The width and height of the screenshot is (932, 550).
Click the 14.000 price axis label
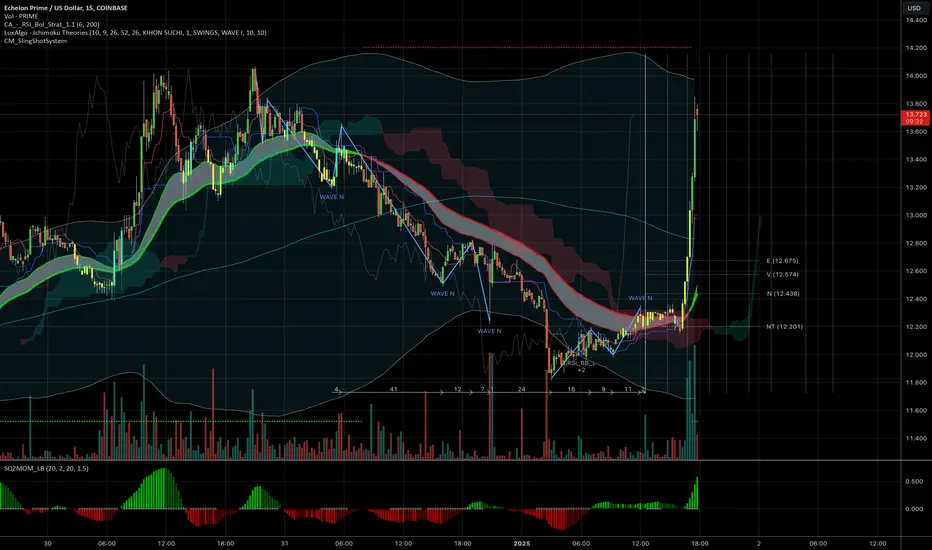(x=916, y=76)
